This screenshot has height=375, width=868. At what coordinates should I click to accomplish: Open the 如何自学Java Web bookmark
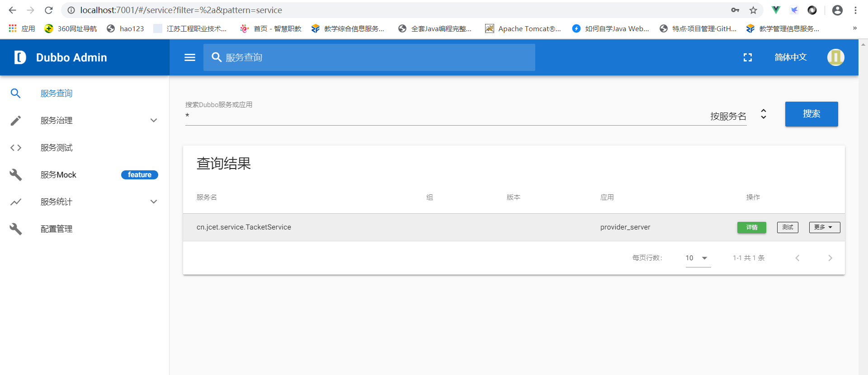coord(610,28)
